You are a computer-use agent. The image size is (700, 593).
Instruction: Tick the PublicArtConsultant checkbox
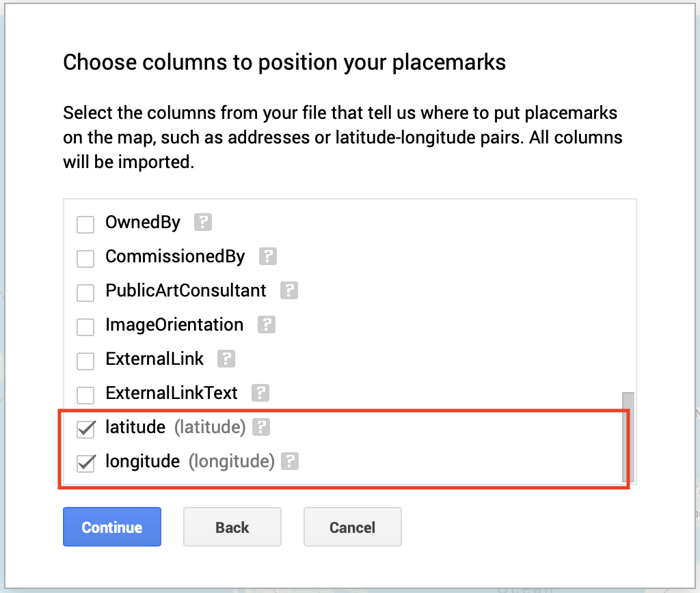coord(85,292)
